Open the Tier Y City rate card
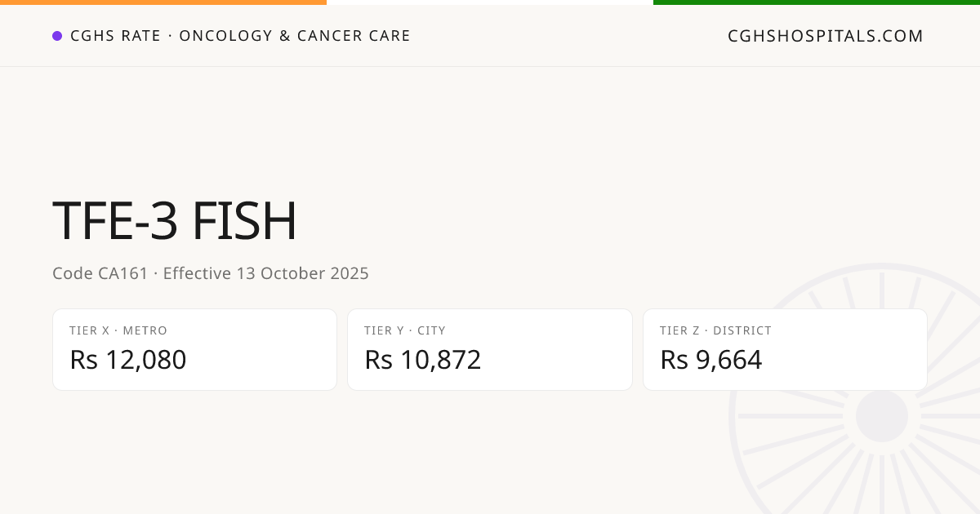The height and width of the screenshot is (514, 980). pyautogui.click(x=490, y=349)
